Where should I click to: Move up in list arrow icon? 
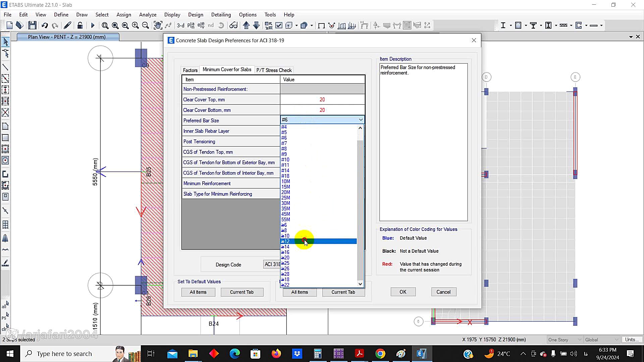pos(246,25)
